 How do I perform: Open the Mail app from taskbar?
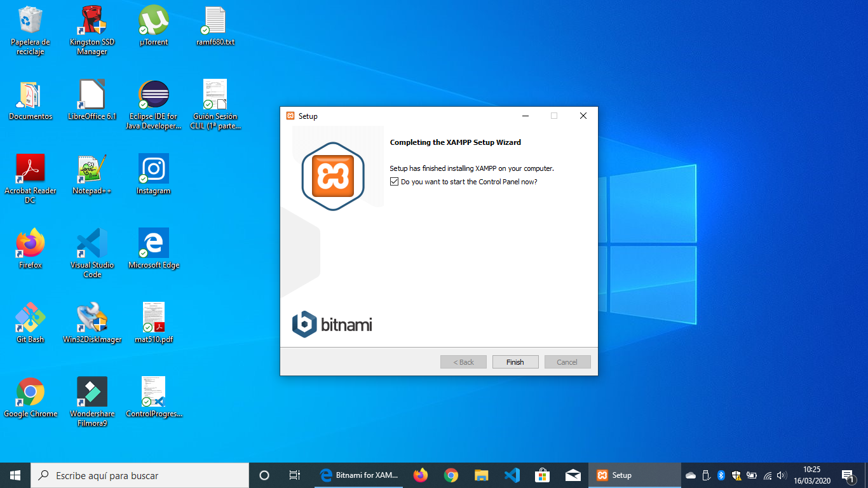tap(573, 475)
